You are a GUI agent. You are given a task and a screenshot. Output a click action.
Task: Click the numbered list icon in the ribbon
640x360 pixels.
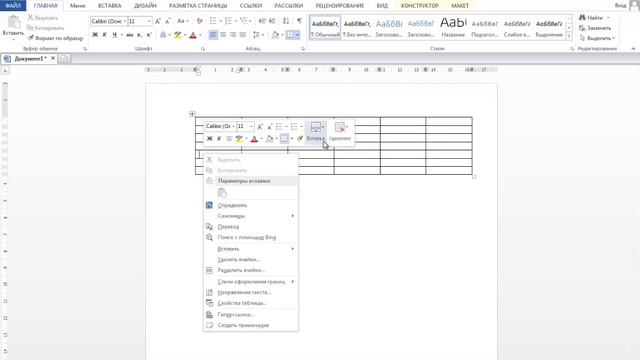pyautogui.click(x=228, y=21)
